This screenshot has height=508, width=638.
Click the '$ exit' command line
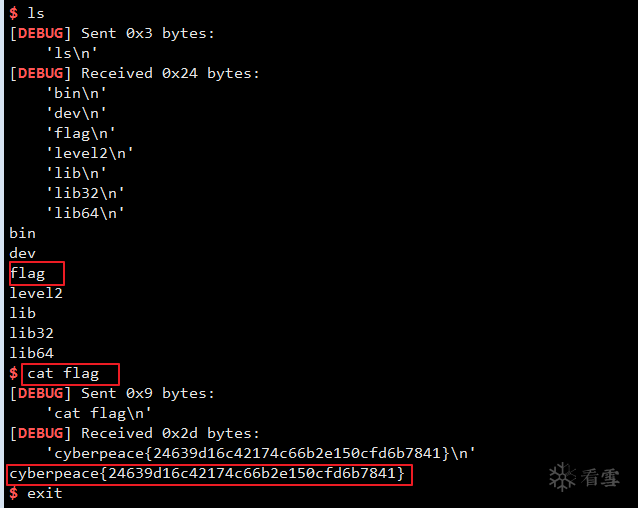pyautogui.click(x=36, y=493)
